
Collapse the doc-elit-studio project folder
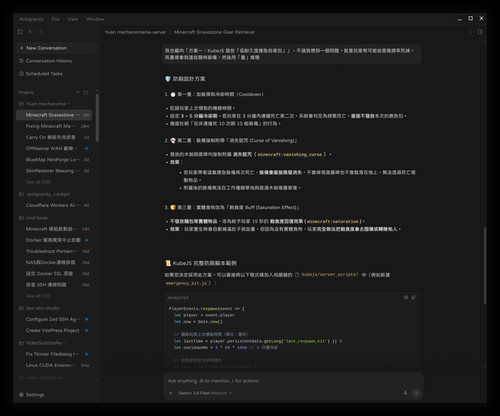[x=39, y=308]
